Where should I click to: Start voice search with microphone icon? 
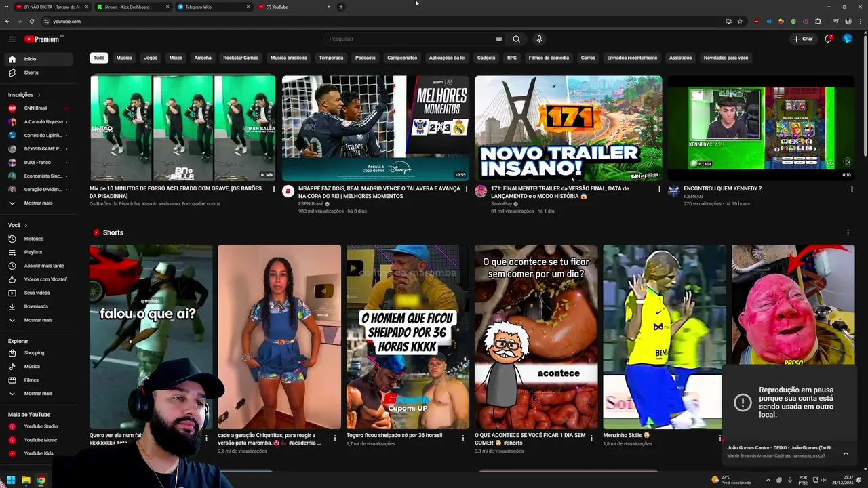pos(539,39)
